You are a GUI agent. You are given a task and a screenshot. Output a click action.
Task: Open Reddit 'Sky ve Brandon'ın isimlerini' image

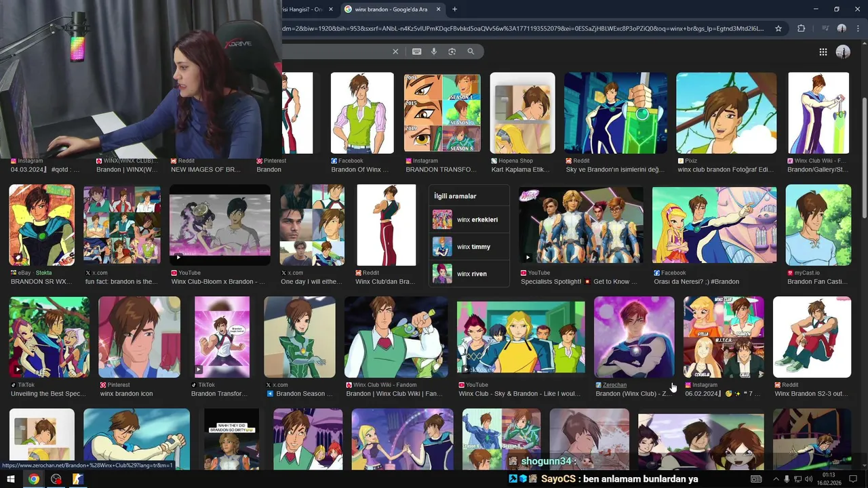click(616, 113)
